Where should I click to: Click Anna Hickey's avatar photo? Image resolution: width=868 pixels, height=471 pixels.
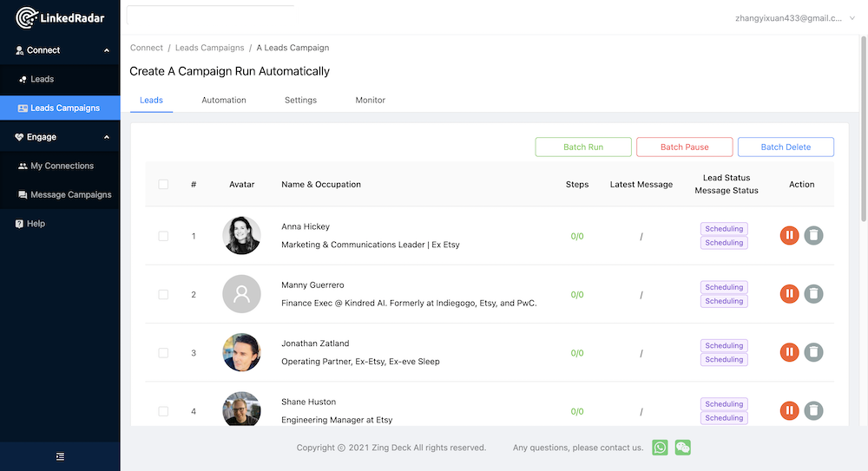tap(241, 235)
